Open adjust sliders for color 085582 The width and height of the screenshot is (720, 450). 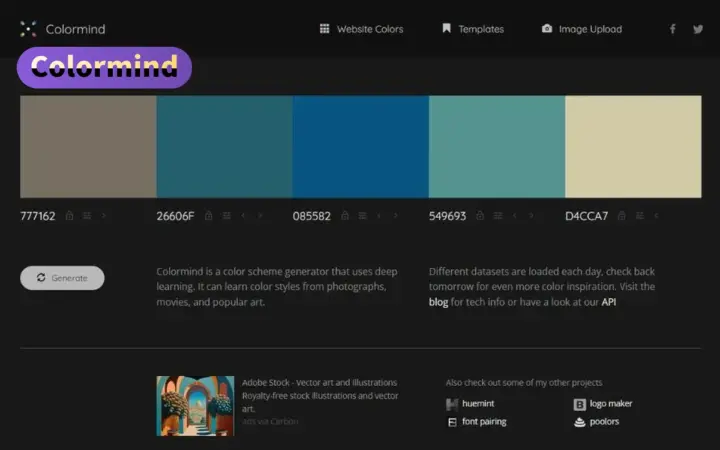click(363, 215)
